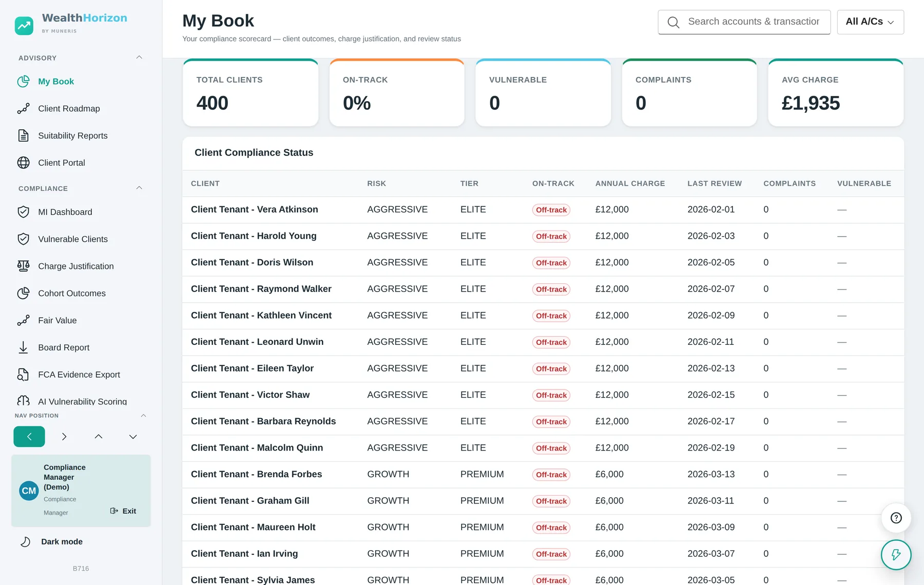
Task: Open Suitability Reports in the sidebar
Action: tap(72, 135)
